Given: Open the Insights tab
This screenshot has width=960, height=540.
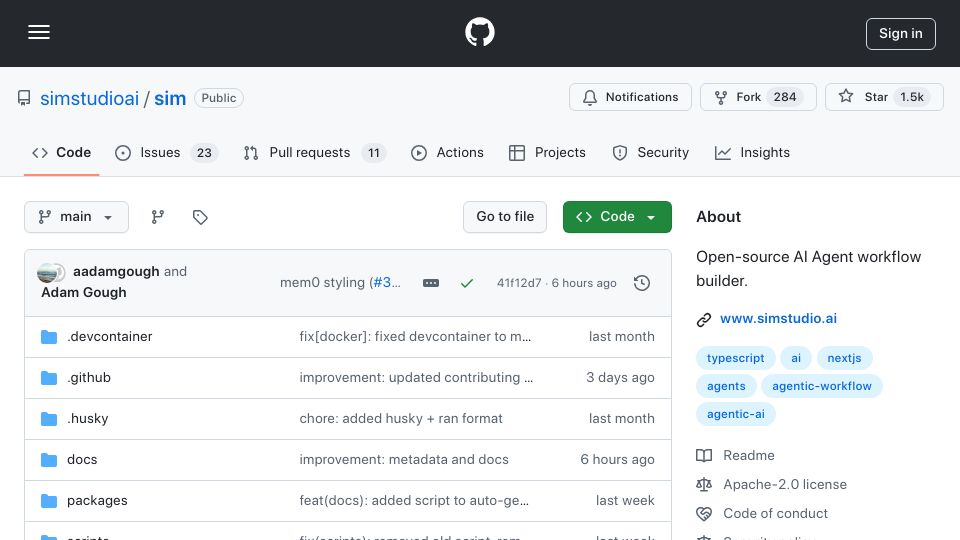Looking at the screenshot, I should coord(752,152).
